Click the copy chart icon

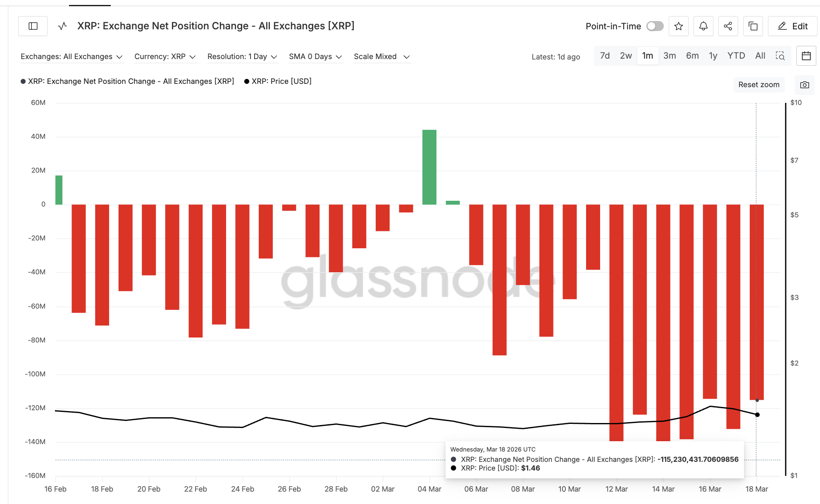click(753, 26)
